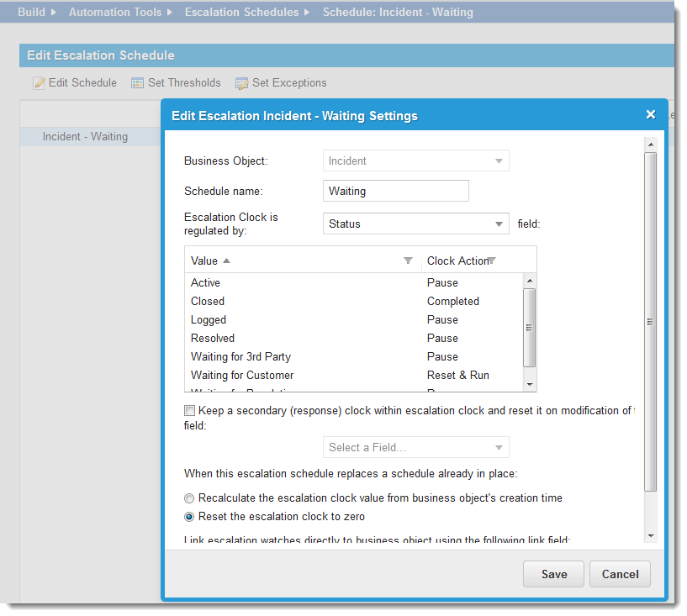687x616 pixels.
Task: Click the Set Thresholds table icon
Action: pyautogui.click(x=138, y=83)
